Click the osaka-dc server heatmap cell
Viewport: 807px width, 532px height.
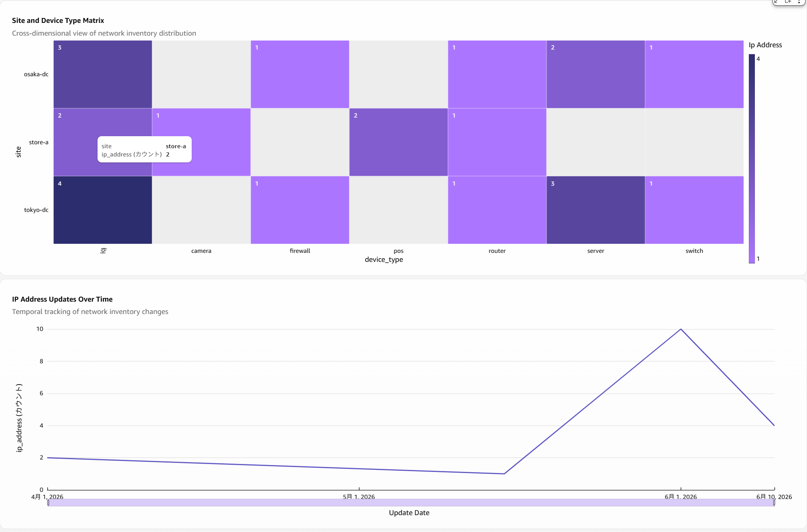pos(595,74)
